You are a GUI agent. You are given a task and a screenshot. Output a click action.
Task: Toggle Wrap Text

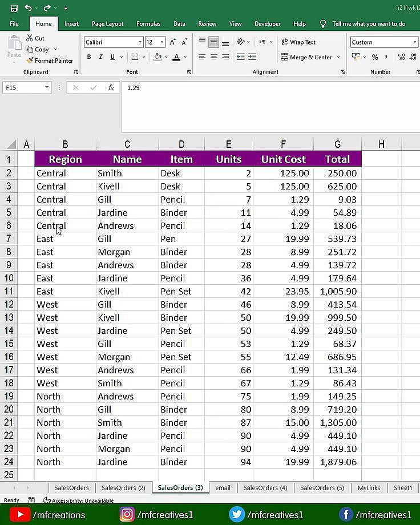[x=298, y=42]
